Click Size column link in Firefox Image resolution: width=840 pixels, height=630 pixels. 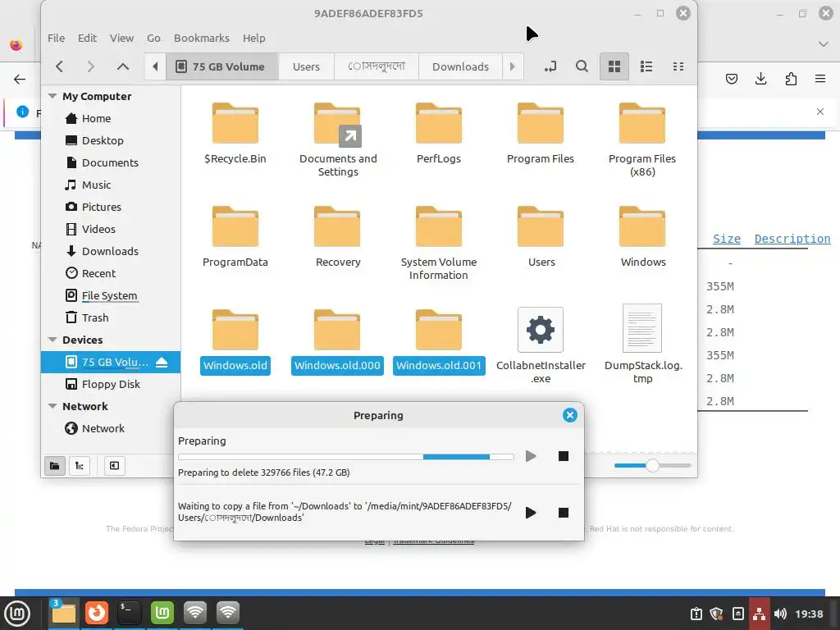tap(727, 239)
